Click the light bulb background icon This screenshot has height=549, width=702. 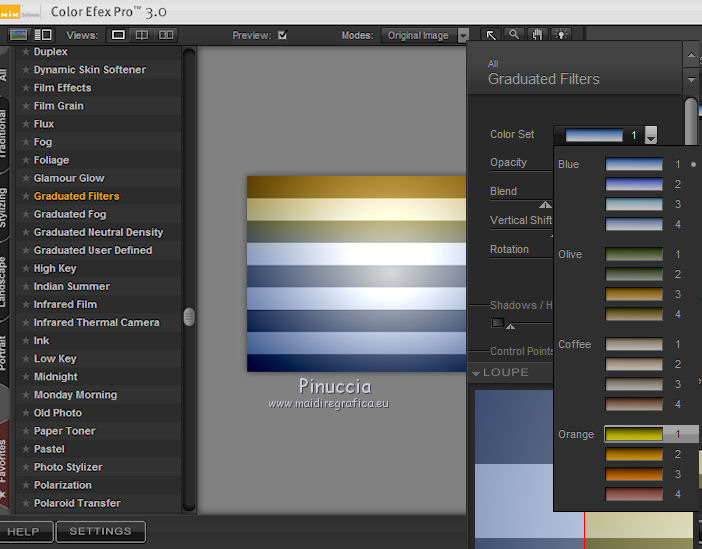tap(561, 35)
